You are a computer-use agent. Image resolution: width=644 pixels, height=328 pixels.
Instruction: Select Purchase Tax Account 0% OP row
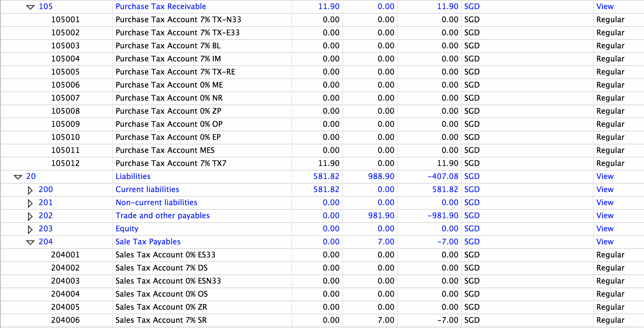click(x=322, y=124)
